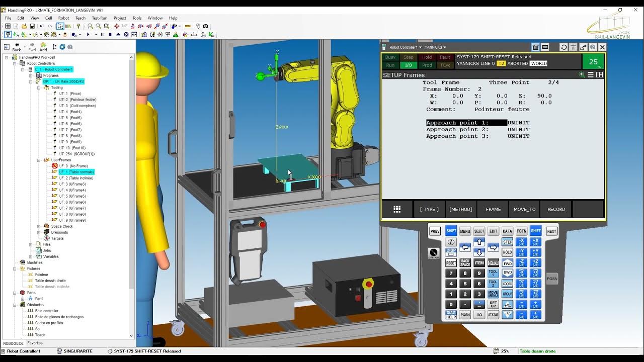Expand the Programs tree node
Screen dimensions: 644x362
coord(31,75)
